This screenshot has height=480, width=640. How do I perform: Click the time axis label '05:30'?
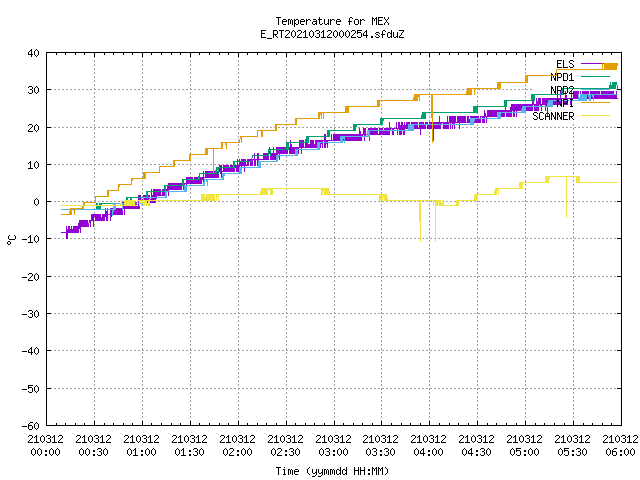pyautogui.click(x=572, y=452)
